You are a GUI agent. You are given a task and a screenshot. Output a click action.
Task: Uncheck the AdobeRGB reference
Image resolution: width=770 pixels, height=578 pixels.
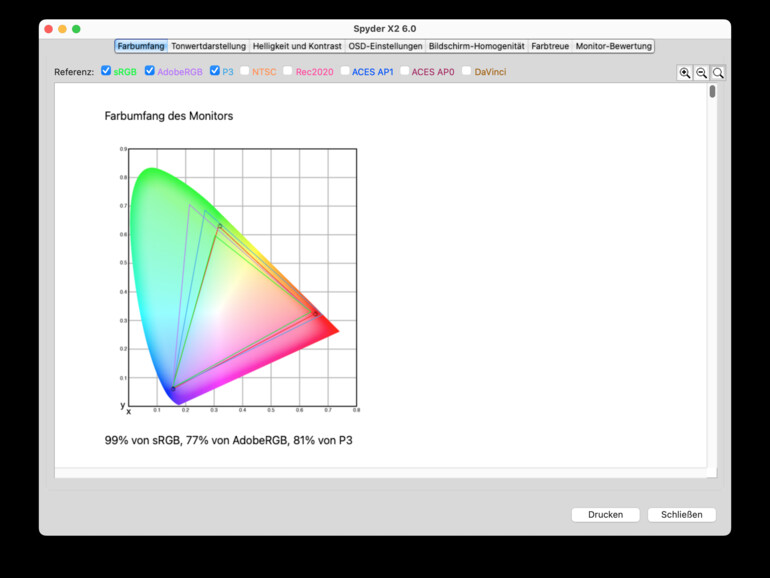(150, 71)
